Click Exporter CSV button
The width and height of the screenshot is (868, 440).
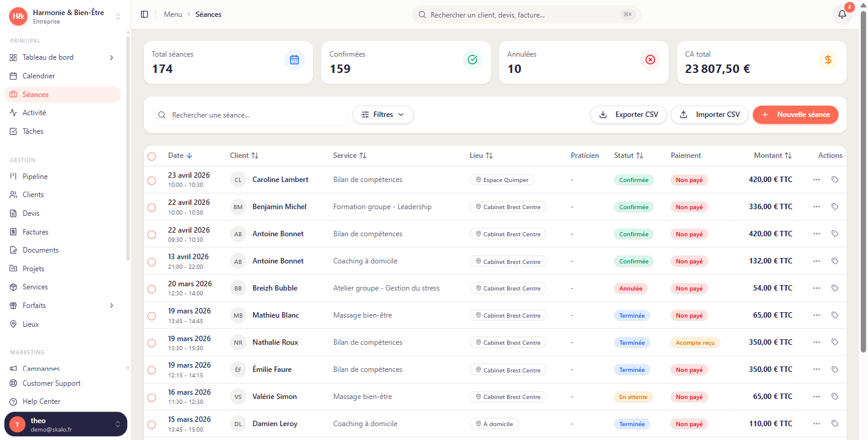coord(628,115)
